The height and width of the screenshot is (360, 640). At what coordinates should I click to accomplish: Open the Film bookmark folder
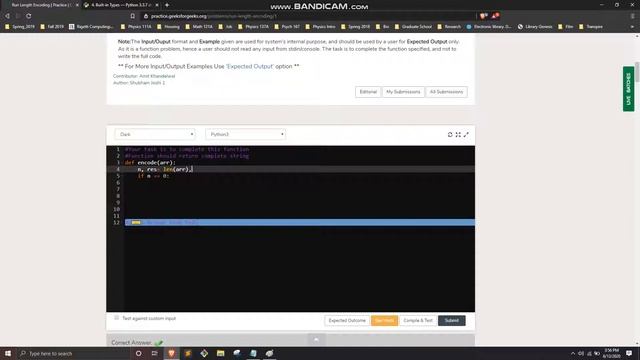tap(566, 27)
